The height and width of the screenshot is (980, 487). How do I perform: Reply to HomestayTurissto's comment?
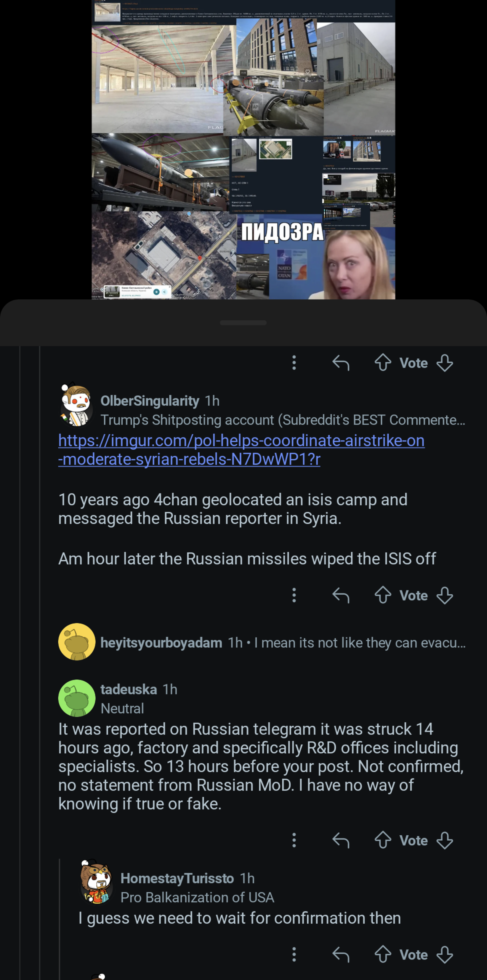tap(341, 955)
